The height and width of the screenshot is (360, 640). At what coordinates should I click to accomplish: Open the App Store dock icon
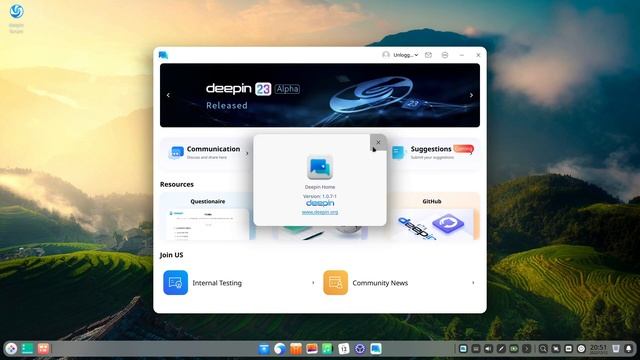(x=296, y=349)
